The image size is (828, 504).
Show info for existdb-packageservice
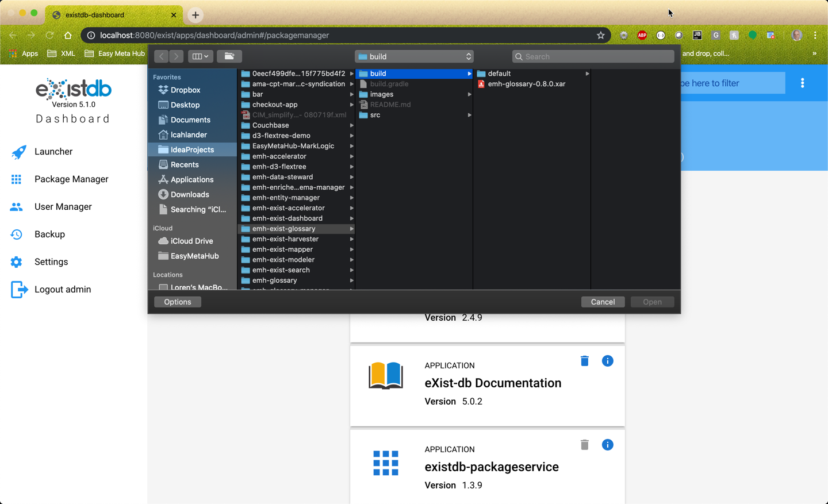(608, 445)
